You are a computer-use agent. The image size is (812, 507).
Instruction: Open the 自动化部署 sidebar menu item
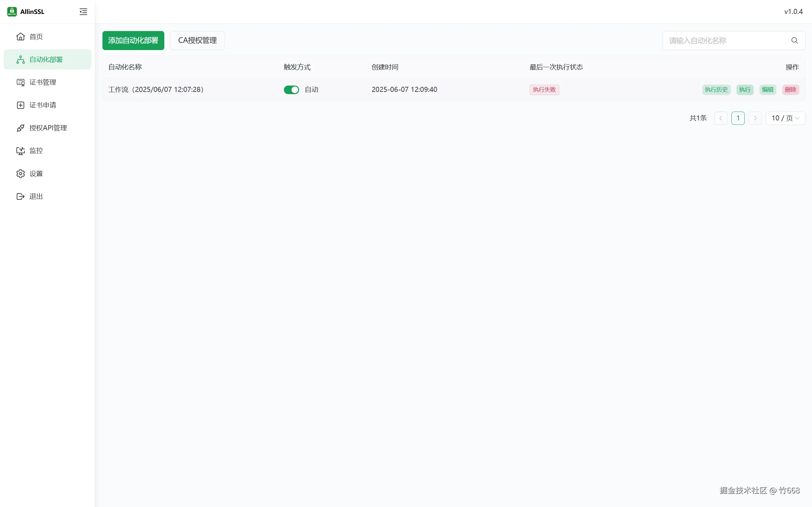(47, 60)
